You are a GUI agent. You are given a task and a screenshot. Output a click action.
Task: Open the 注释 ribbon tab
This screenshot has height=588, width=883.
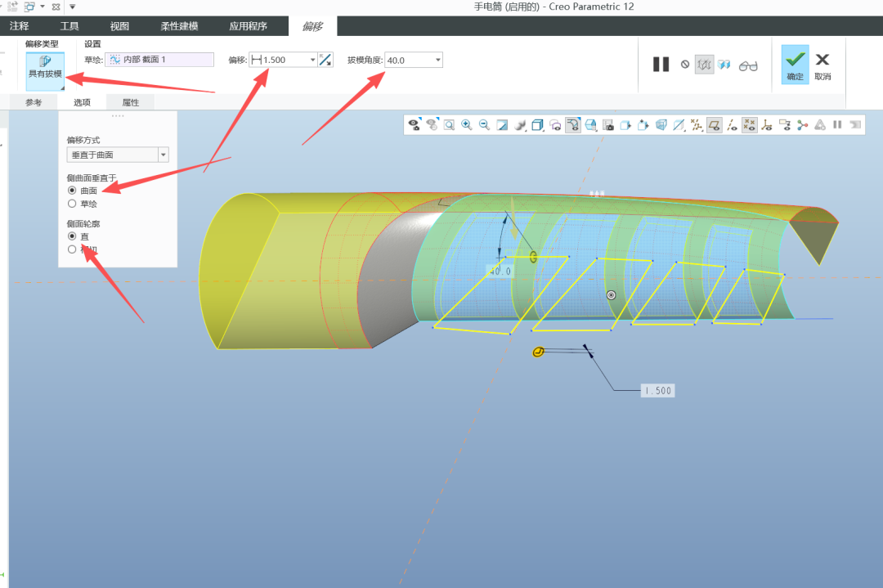coord(19,26)
